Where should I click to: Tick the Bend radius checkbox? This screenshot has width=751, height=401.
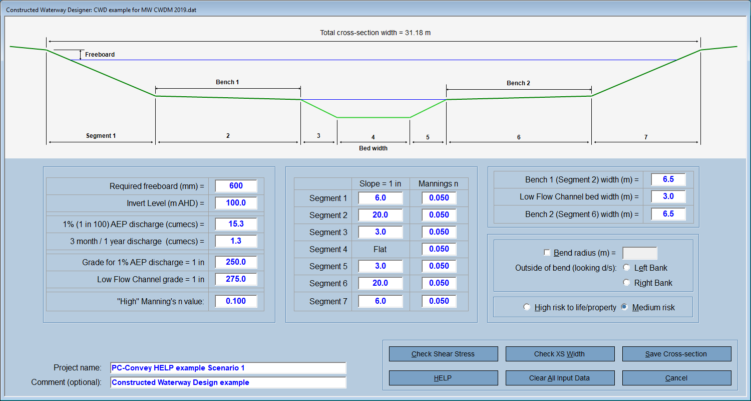pos(547,252)
